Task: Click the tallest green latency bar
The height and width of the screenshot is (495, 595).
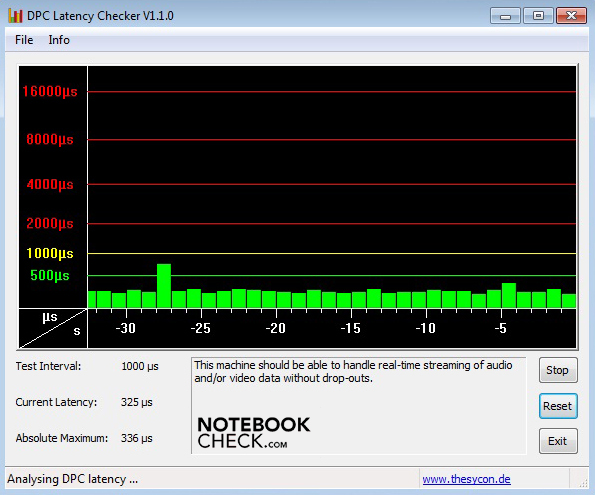Action: pyautogui.click(x=164, y=286)
